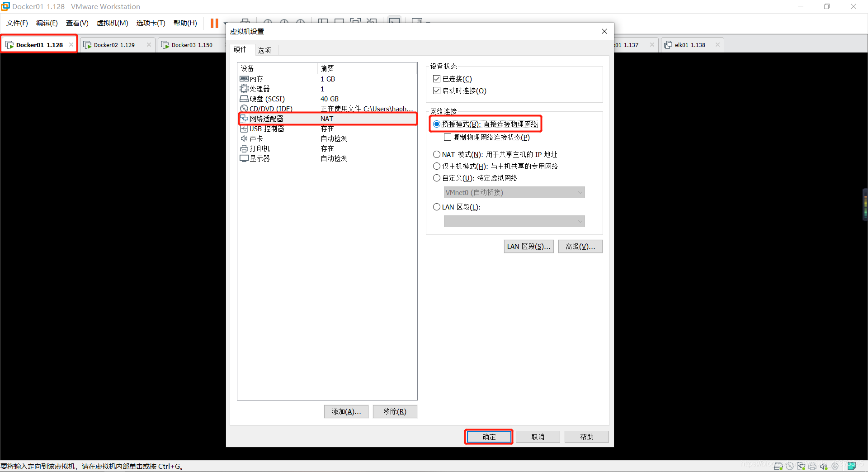Click the 确定 button
The image size is (868, 472).
tap(489, 437)
